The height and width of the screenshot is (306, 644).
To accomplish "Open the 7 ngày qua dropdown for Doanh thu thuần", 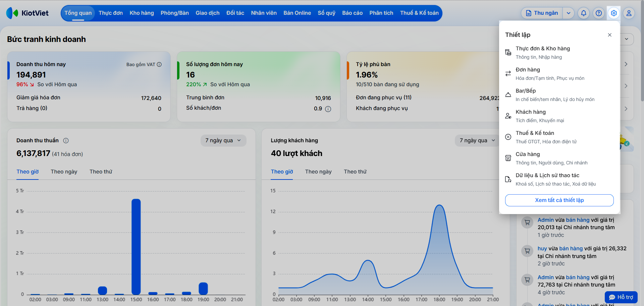I will 223,141.
